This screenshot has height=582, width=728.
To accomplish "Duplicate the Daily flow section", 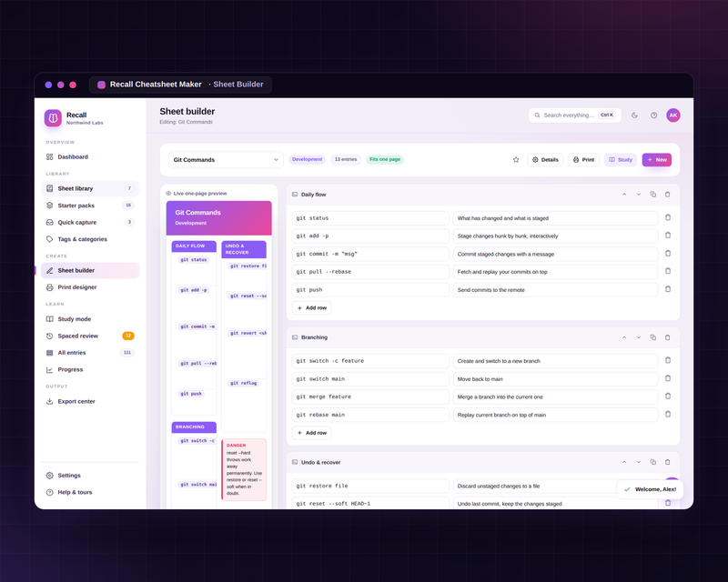I will click(653, 195).
